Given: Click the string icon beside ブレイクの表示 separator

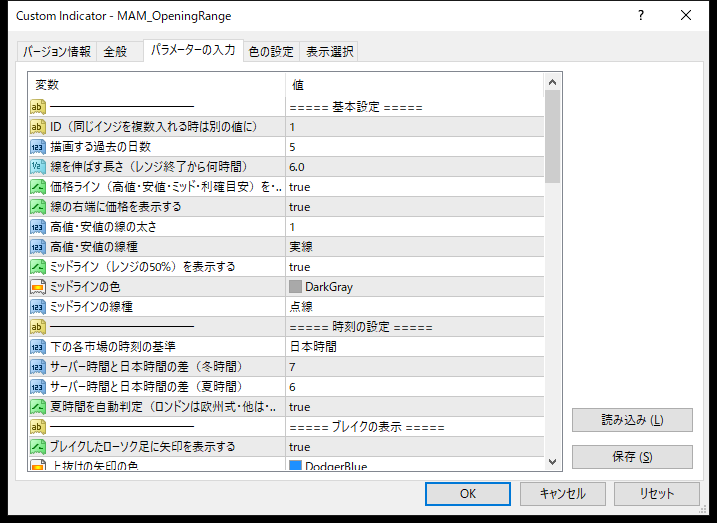Looking at the screenshot, I should pos(38,427).
